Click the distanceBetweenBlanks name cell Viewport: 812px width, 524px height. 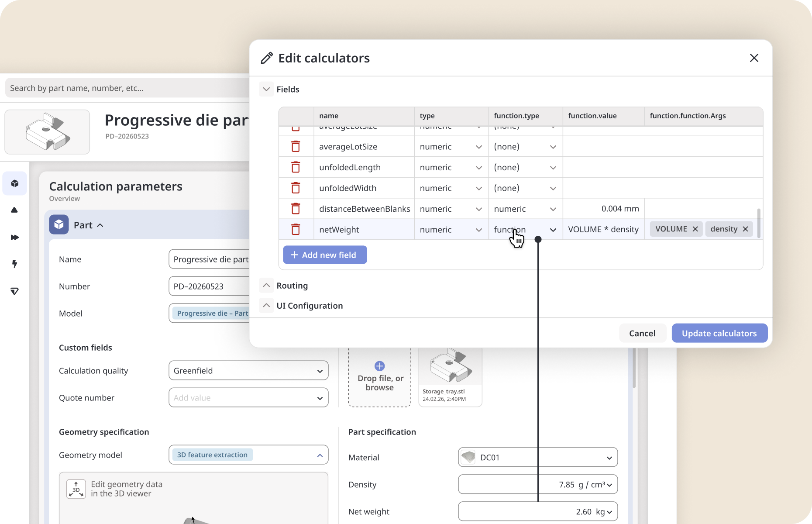[x=364, y=209]
